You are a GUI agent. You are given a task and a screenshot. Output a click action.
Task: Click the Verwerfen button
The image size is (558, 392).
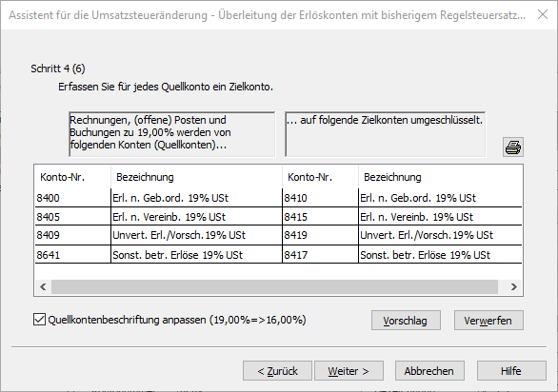tap(488, 321)
